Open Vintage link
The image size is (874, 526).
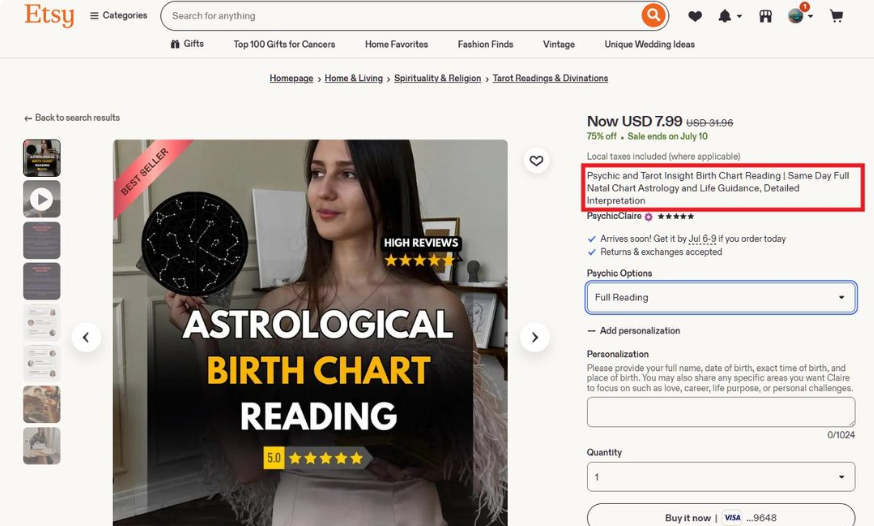click(x=559, y=44)
